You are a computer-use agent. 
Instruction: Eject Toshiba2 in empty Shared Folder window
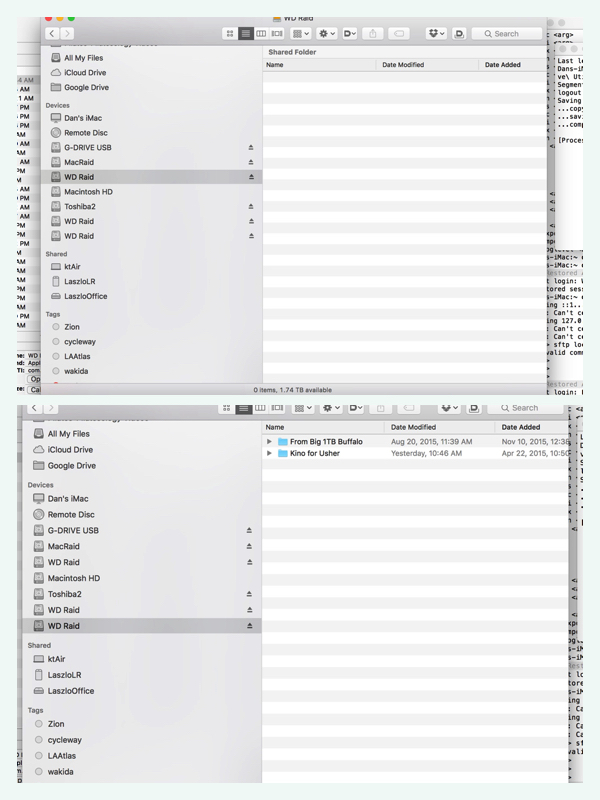[x=251, y=207]
